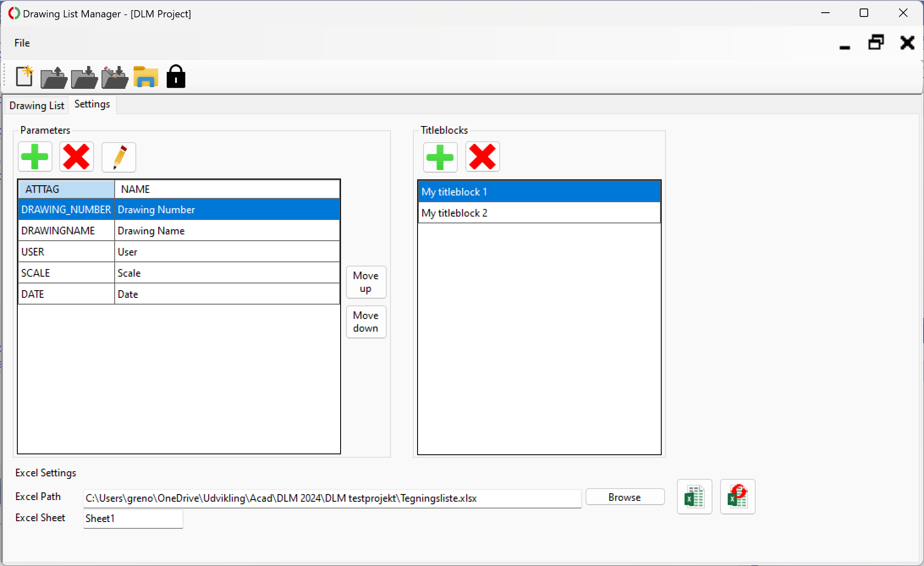Edit parameter using the pencil icon
This screenshot has width=924, height=566.
point(119,157)
